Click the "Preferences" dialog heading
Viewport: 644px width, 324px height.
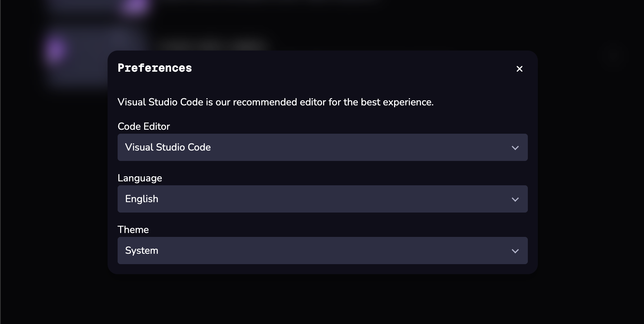click(155, 68)
